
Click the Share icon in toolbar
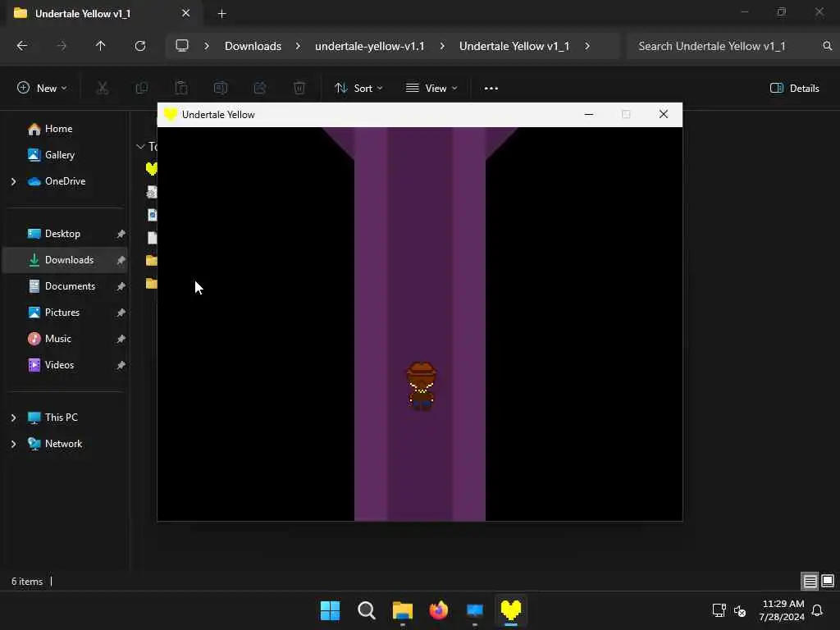click(260, 88)
